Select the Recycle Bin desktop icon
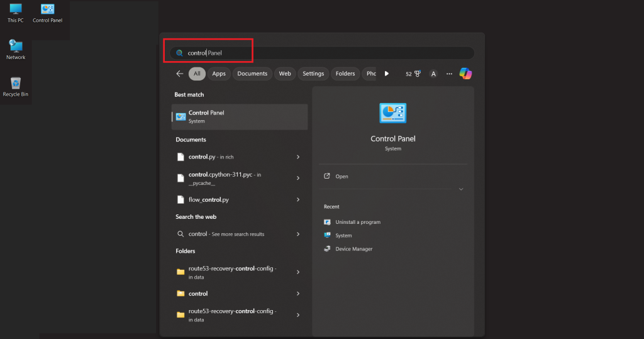This screenshot has height=339, width=644. point(16,87)
